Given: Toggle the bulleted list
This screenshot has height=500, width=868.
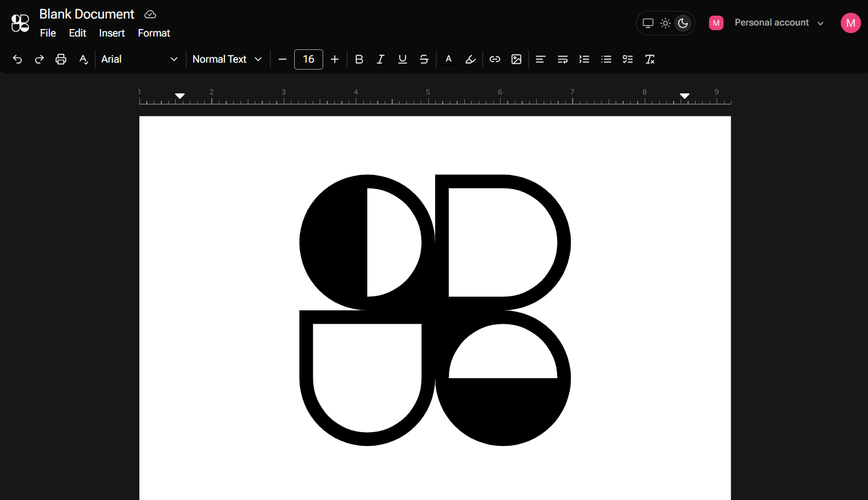Looking at the screenshot, I should pos(606,59).
